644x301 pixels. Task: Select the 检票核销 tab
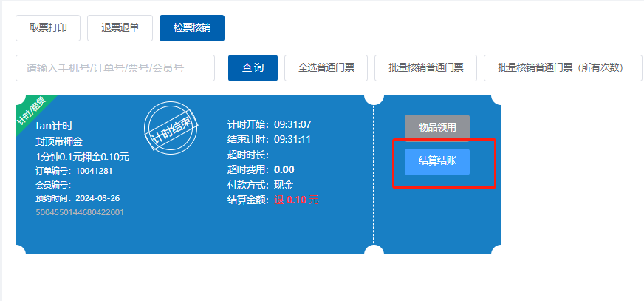[x=192, y=28]
